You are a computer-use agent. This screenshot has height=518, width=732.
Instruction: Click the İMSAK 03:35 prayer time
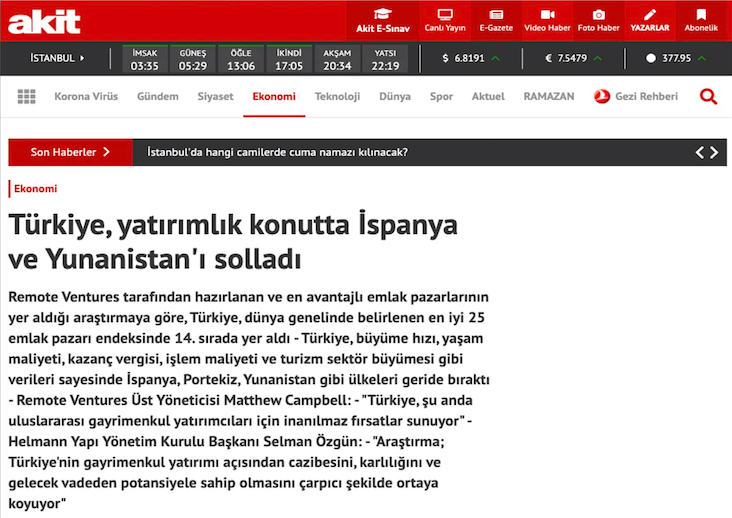pos(144,59)
